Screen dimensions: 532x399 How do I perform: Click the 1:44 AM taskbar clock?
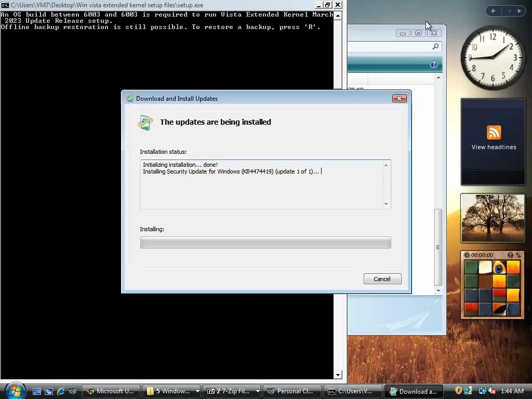(x=512, y=391)
